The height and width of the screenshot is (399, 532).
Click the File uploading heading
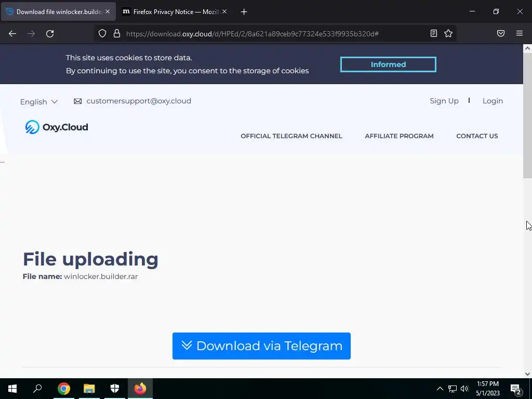pos(90,259)
